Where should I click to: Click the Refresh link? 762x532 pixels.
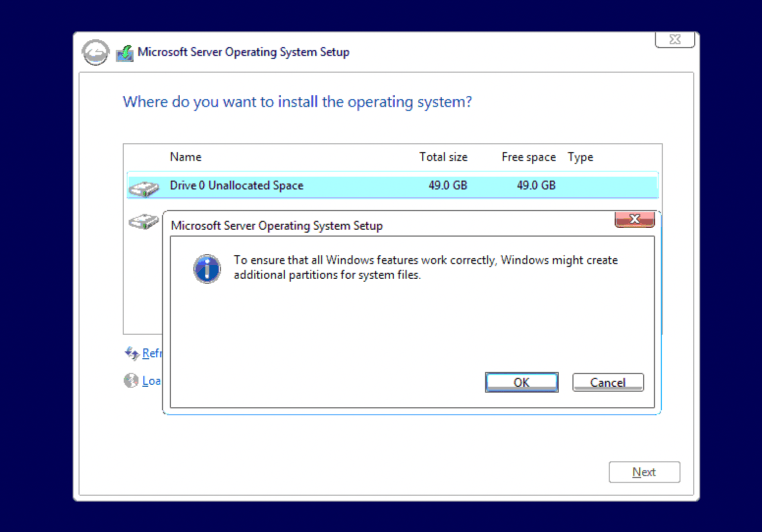coord(152,353)
